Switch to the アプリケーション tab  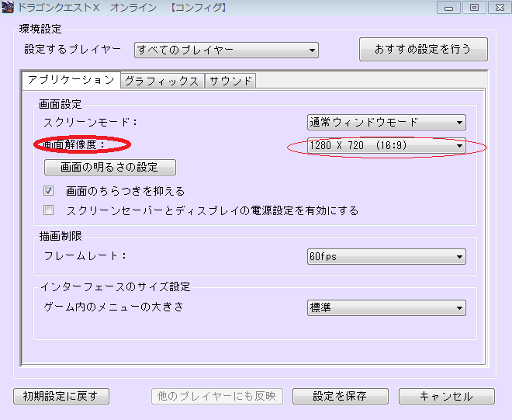click(x=71, y=80)
